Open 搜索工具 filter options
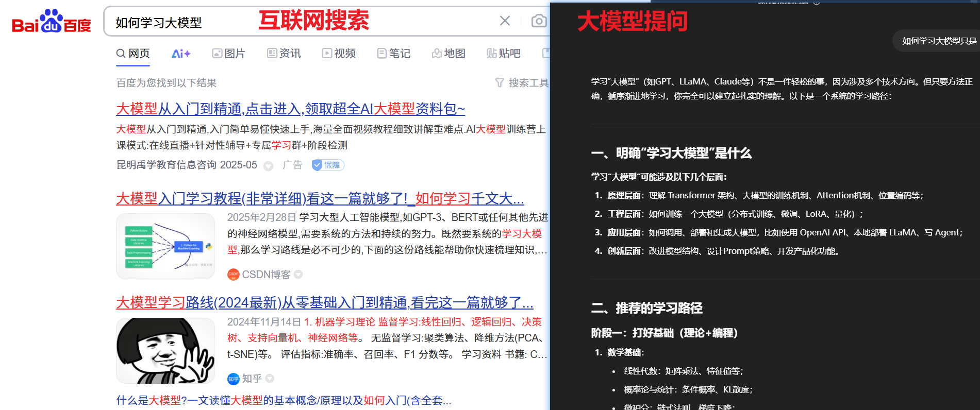Viewport: 980px width, 410px height. click(x=522, y=83)
